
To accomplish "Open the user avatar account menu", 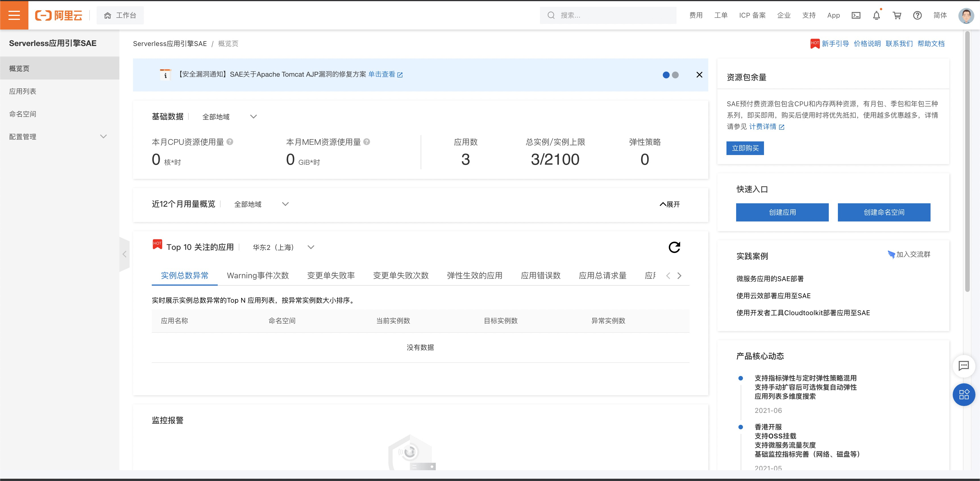I will 966,16.
